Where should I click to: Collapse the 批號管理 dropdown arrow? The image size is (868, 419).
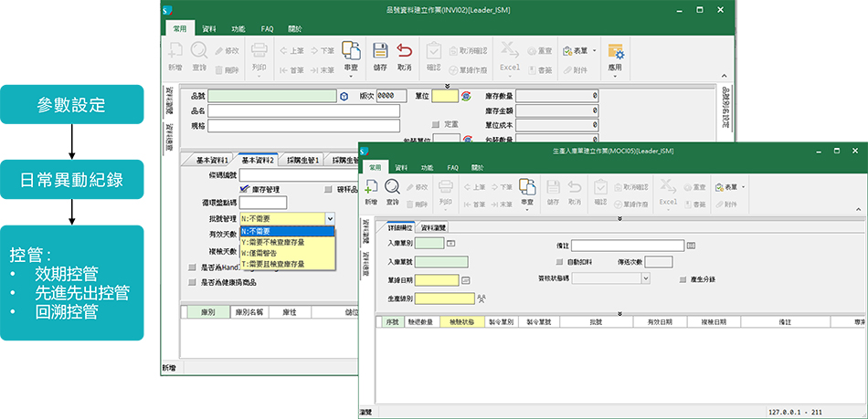[x=329, y=219]
